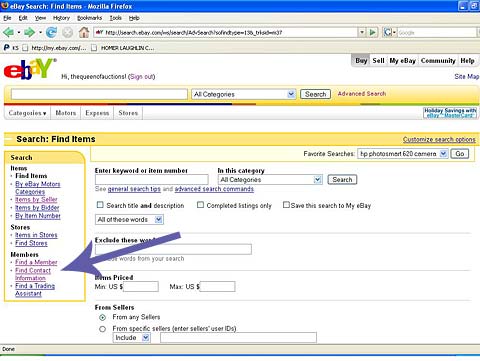Open the Favorite Searches dropdown
Image resolution: width=480 pixels, height=361 pixels.
(x=443, y=154)
